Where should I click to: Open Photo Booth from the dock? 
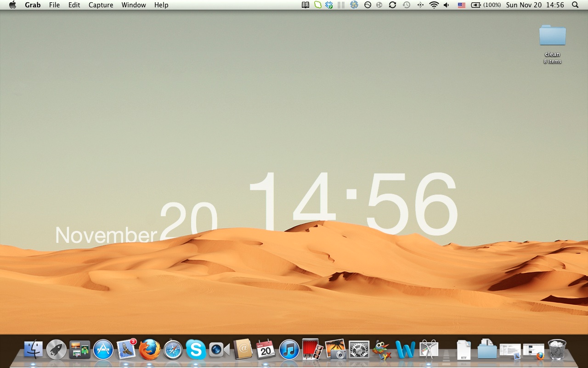point(312,349)
